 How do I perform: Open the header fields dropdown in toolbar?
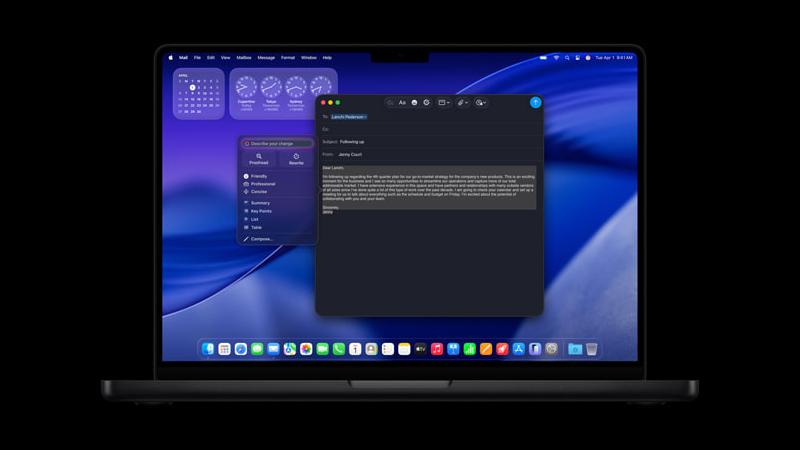tap(444, 103)
